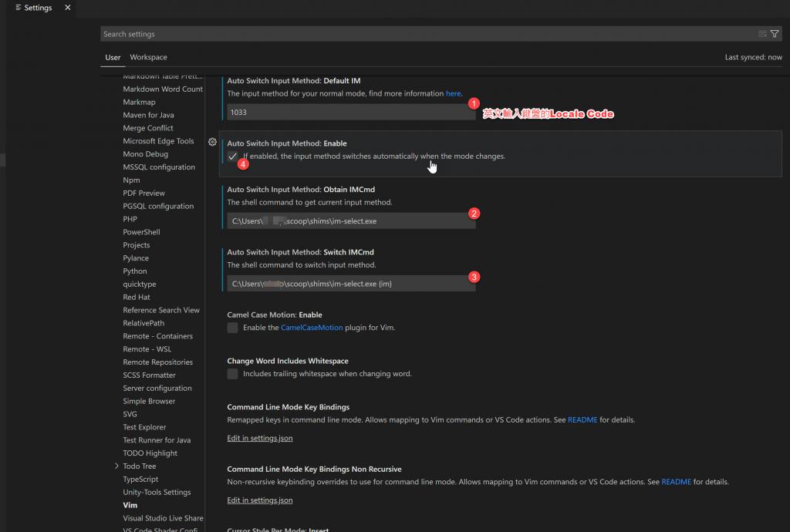The image size is (790, 532).
Task: Click the Obtain IMCmd path field
Action: [351, 221]
